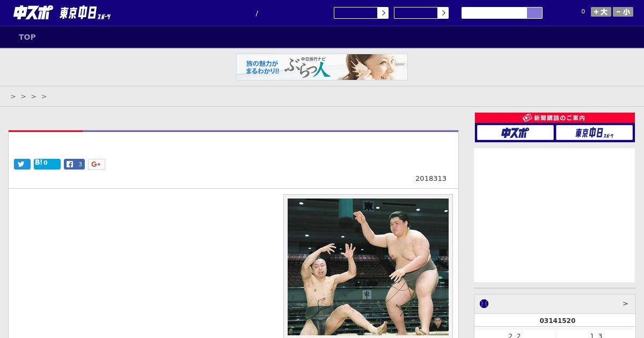Focus the header search input field
The image size is (644, 338).
click(x=494, y=13)
